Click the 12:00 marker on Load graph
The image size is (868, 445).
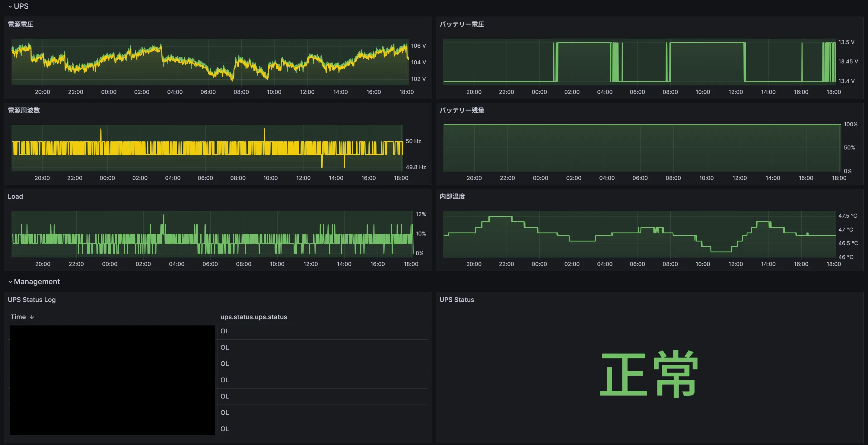(310, 264)
